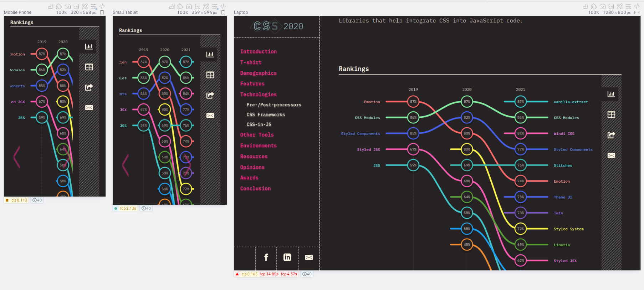
Task: Select the Mobile Phone pane title
Action: [x=18, y=12]
